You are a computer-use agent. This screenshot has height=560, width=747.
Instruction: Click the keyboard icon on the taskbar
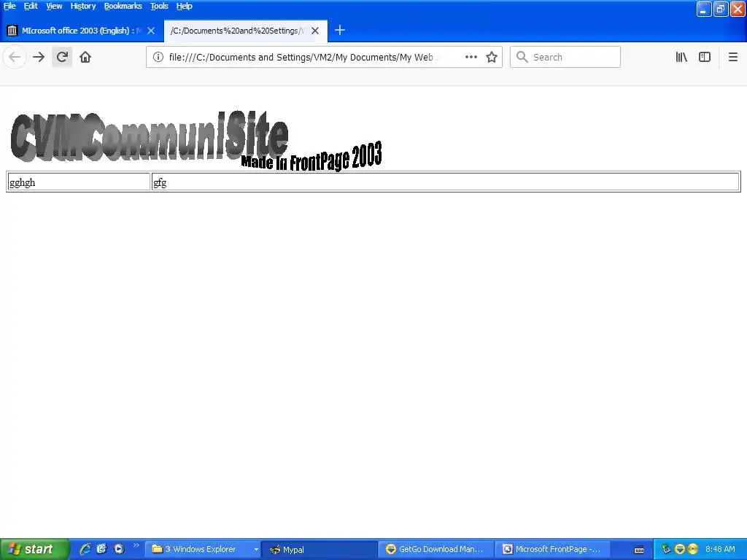tap(639, 550)
